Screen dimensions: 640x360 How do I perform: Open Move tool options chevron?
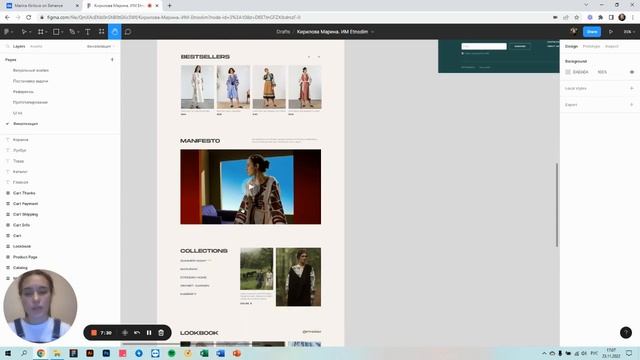[x=30, y=32]
